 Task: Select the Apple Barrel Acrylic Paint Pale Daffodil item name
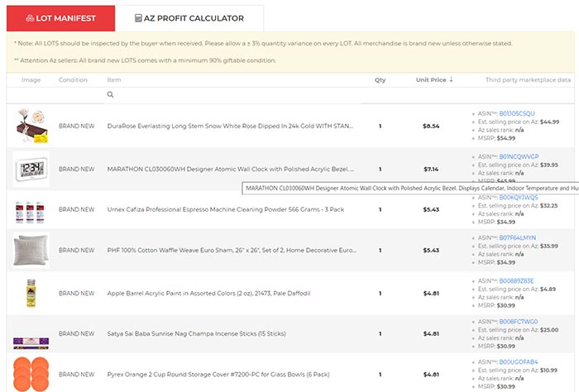[x=208, y=293]
